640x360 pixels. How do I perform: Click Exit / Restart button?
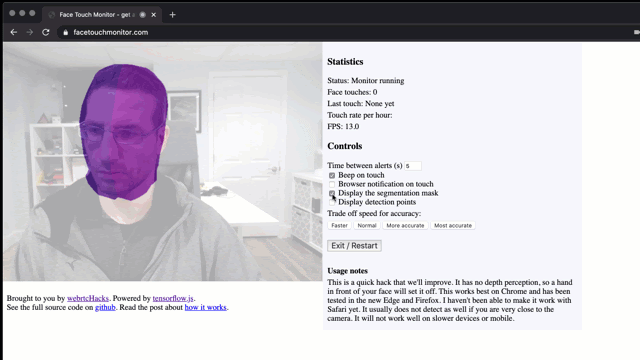[x=354, y=246]
